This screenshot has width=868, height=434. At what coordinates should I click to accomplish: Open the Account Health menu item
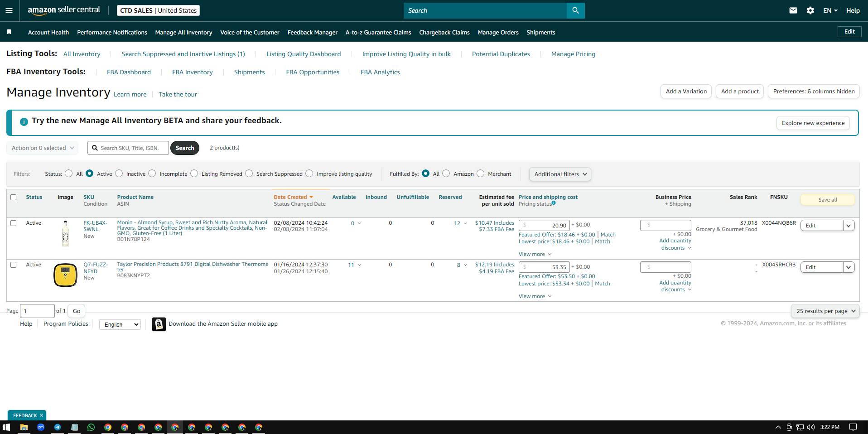pos(48,32)
